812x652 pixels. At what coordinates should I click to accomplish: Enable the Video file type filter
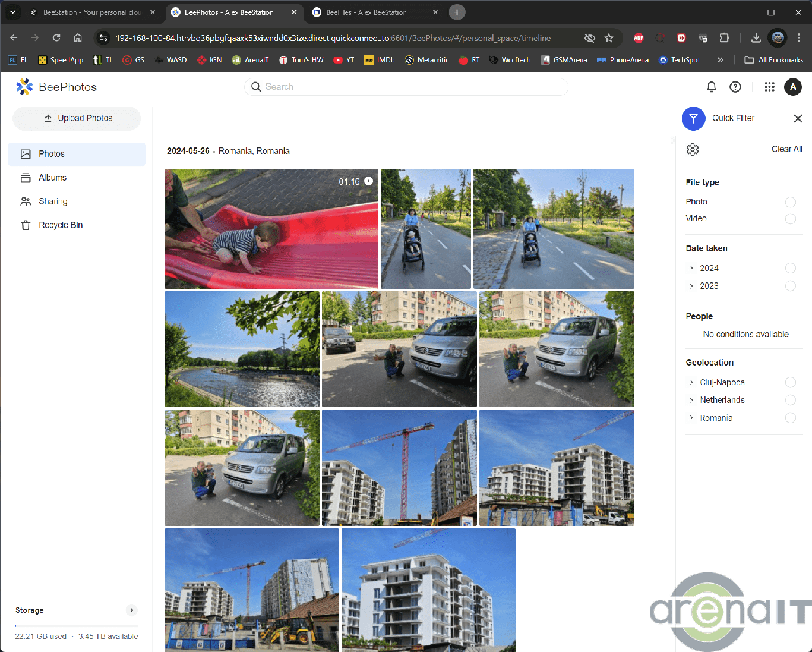point(790,219)
